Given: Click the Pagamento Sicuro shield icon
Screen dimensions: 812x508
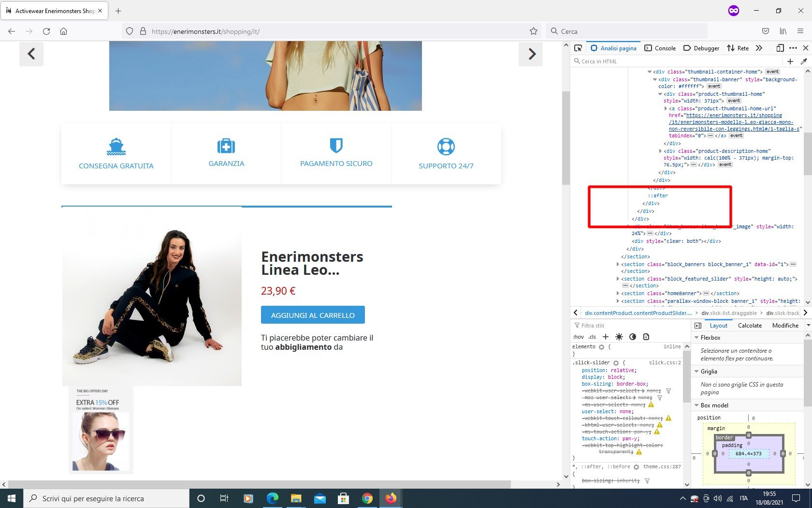Looking at the screenshot, I should pos(336,145).
